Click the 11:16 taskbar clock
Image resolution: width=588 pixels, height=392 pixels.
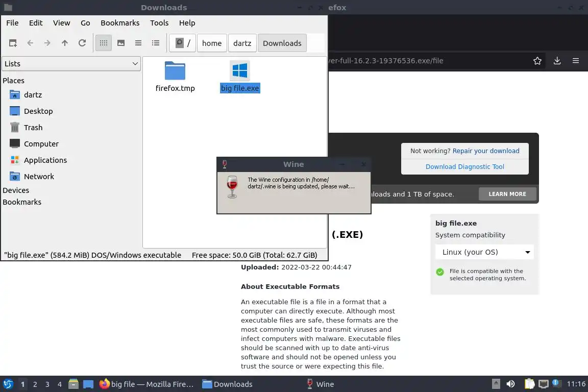(576, 384)
